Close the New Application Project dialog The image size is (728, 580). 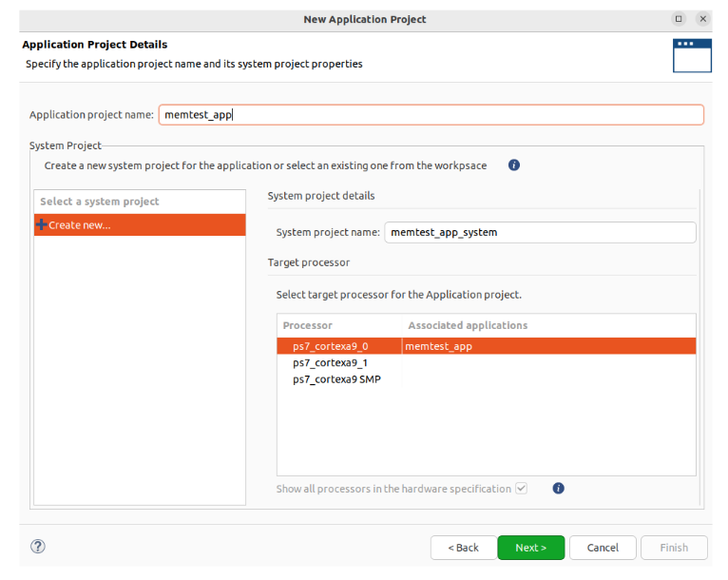tap(703, 19)
